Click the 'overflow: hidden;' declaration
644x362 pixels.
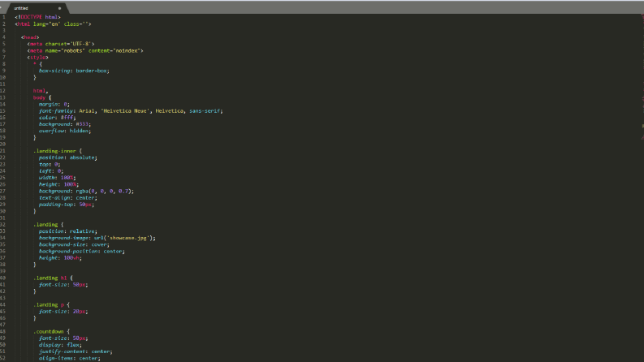(65, 131)
